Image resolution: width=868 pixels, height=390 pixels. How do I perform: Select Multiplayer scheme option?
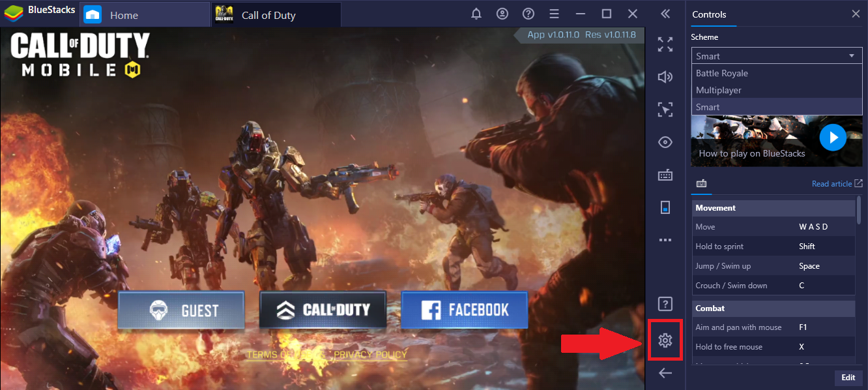coord(777,90)
